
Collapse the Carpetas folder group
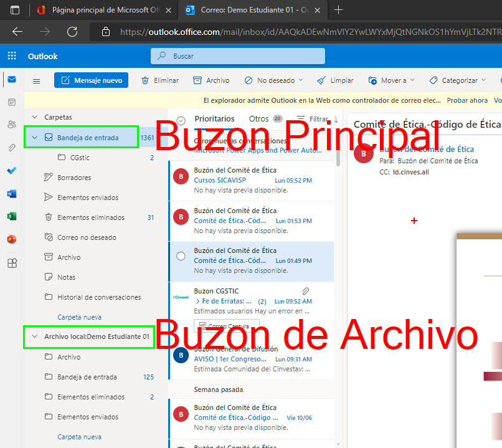tap(35, 117)
